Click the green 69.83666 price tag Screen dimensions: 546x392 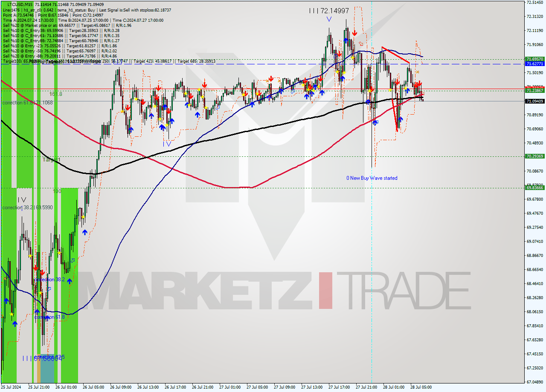[x=534, y=188]
